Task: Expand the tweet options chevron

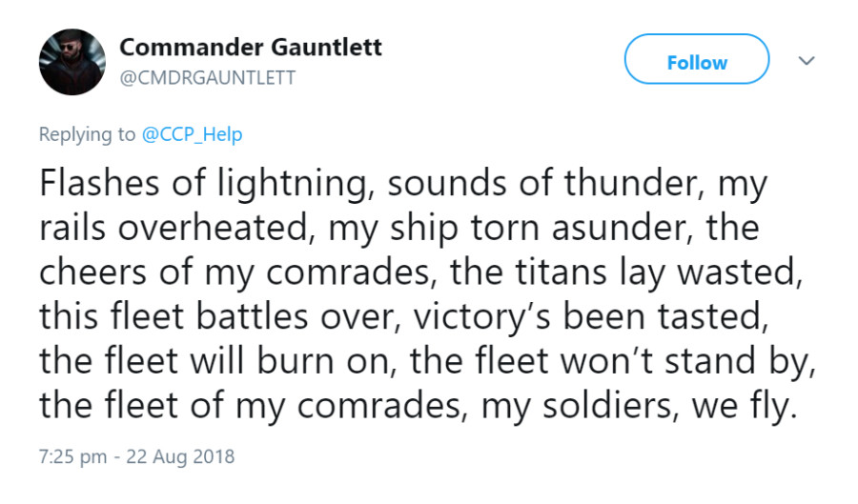Action: tap(807, 60)
